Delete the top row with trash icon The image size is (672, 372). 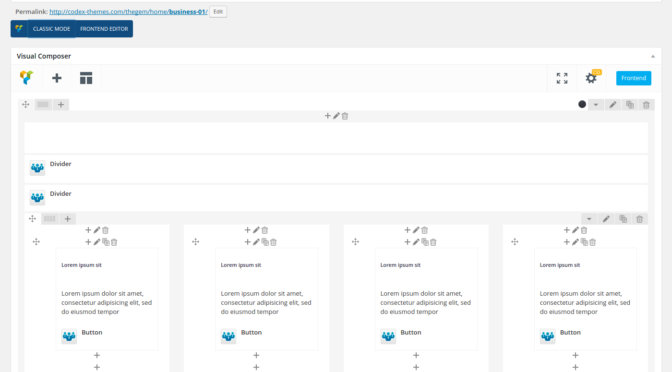646,105
